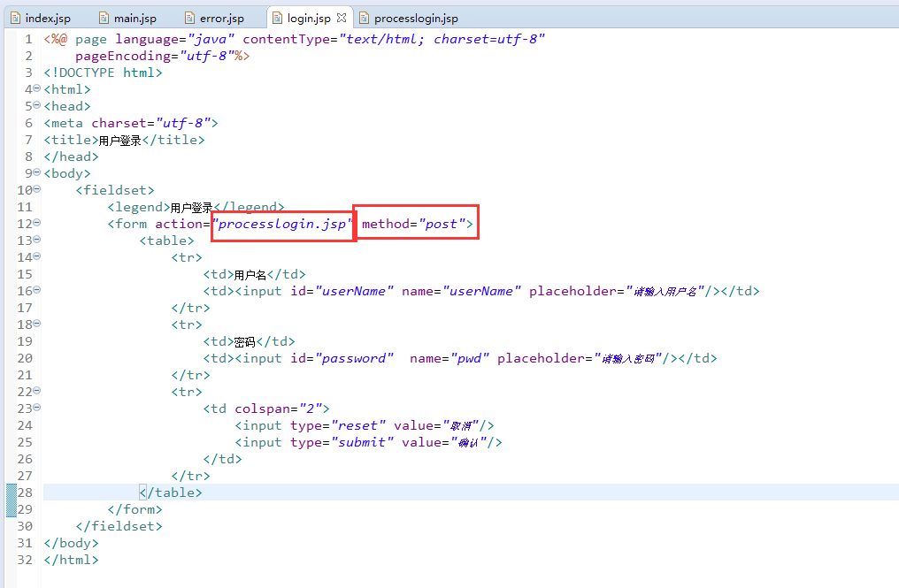The width and height of the screenshot is (899, 588).
Task: Collapse the head tag at line 5
Action: coord(36,105)
